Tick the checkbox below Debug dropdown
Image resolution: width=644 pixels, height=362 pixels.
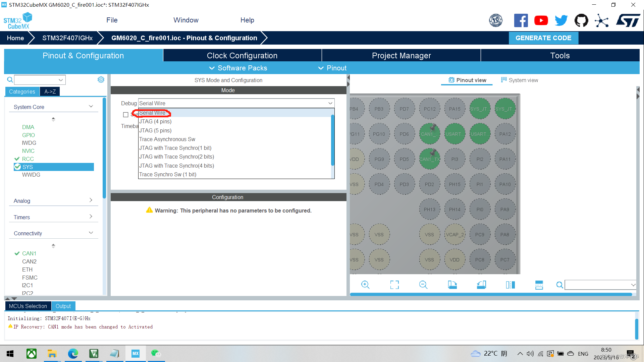point(125,115)
